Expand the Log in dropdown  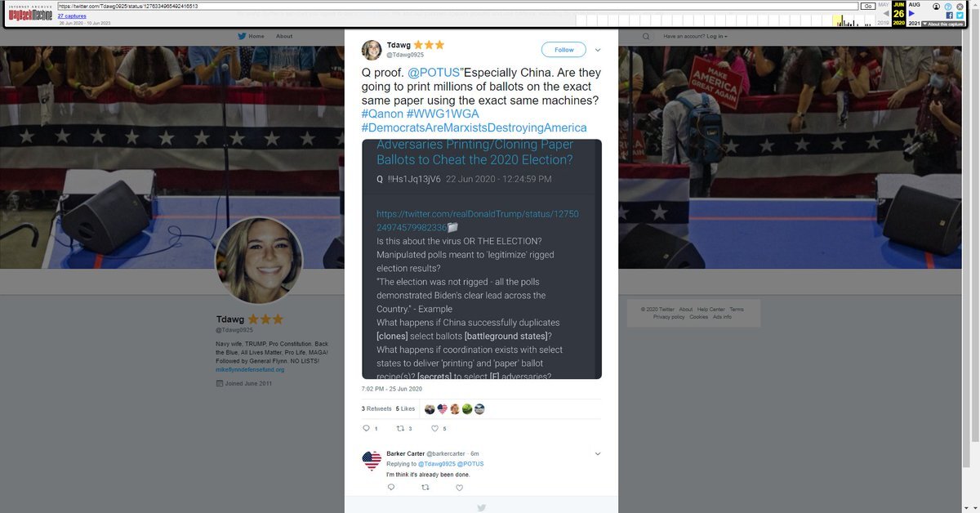pyautogui.click(x=717, y=36)
